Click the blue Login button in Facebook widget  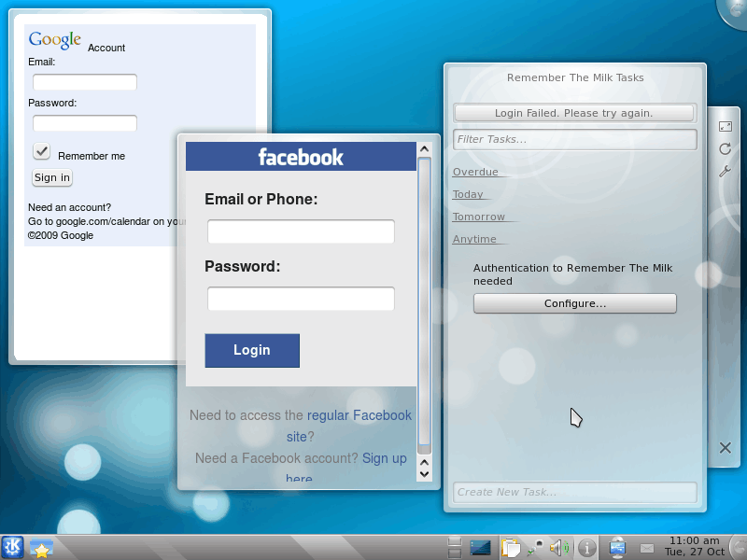tap(252, 351)
